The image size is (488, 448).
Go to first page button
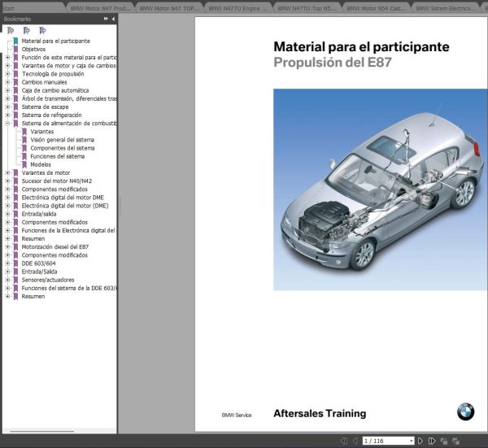coord(344,441)
